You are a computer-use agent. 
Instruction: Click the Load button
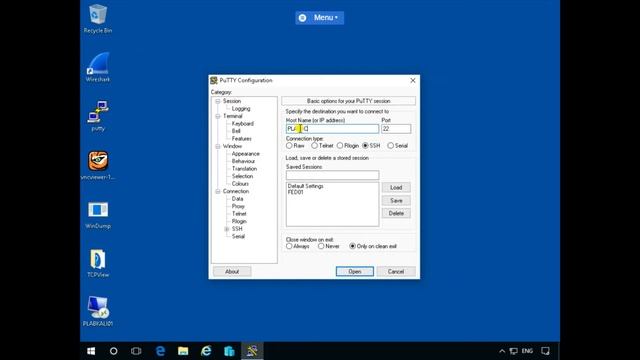point(396,188)
